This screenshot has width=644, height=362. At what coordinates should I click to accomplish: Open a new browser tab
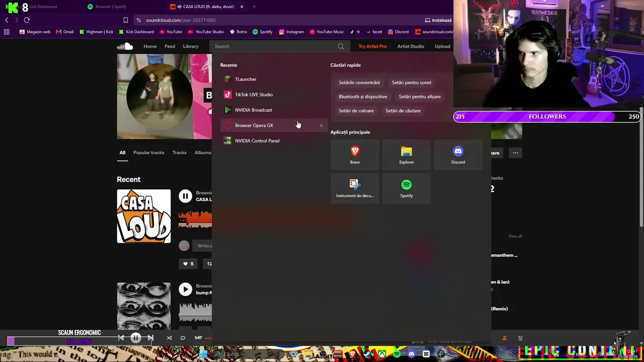pyautogui.click(x=254, y=7)
